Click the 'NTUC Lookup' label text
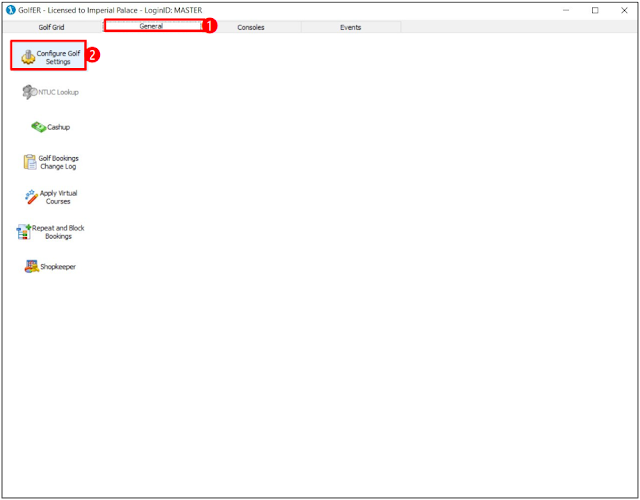 (x=58, y=92)
